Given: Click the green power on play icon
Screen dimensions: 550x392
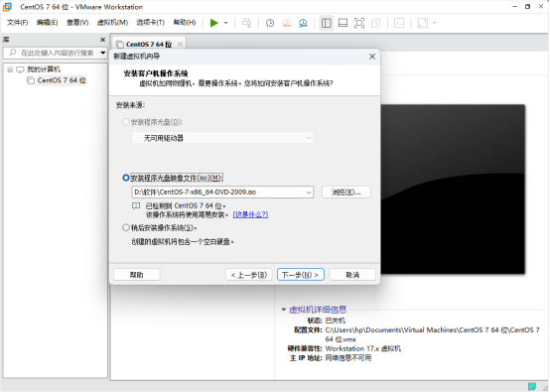Looking at the screenshot, I should pos(214,23).
